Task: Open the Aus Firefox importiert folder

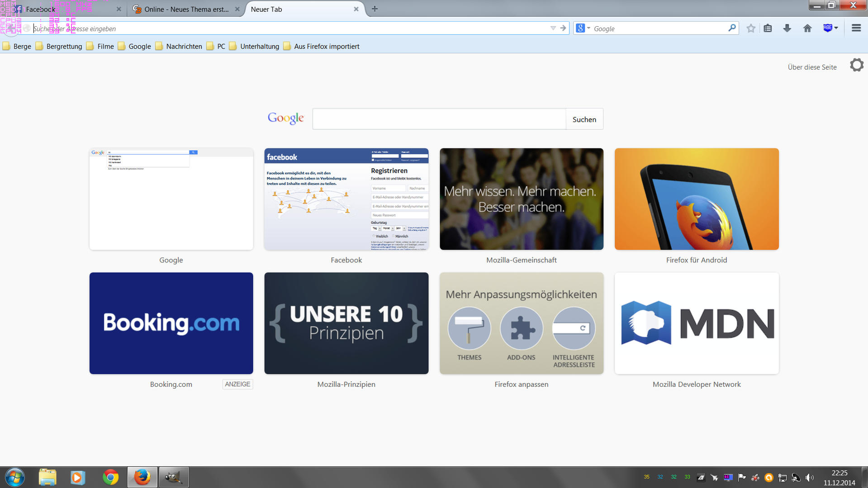Action: point(321,46)
